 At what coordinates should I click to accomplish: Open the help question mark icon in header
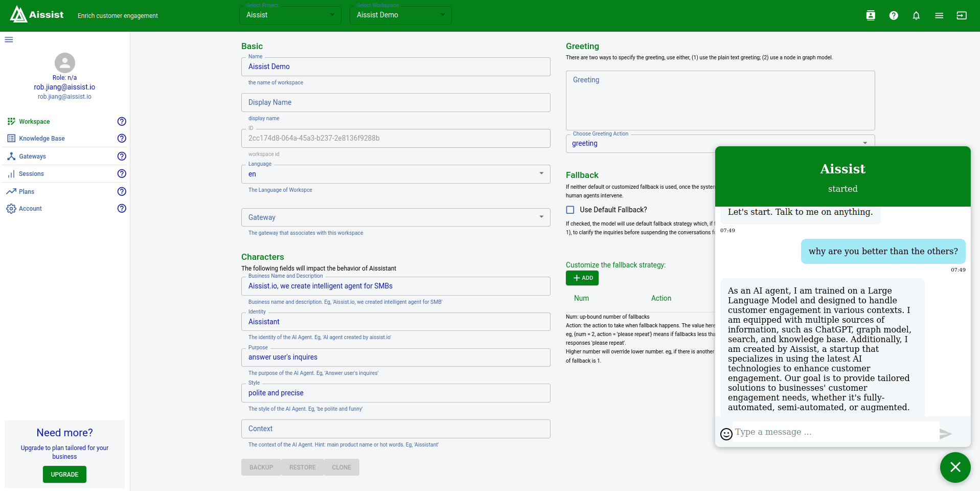(894, 15)
